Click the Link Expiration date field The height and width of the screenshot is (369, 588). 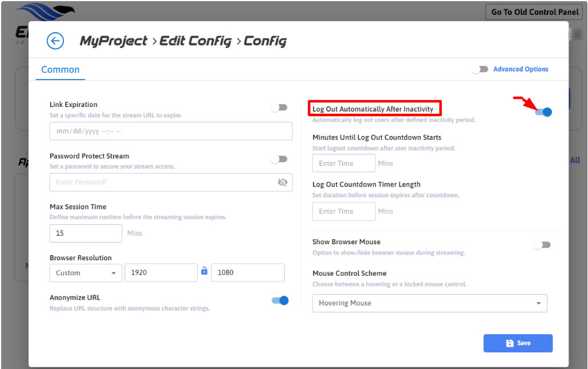coord(171,131)
